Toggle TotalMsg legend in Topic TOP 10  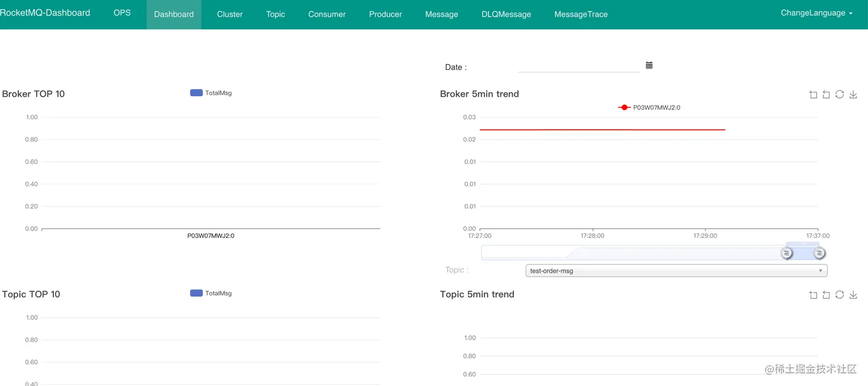click(x=211, y=293)
